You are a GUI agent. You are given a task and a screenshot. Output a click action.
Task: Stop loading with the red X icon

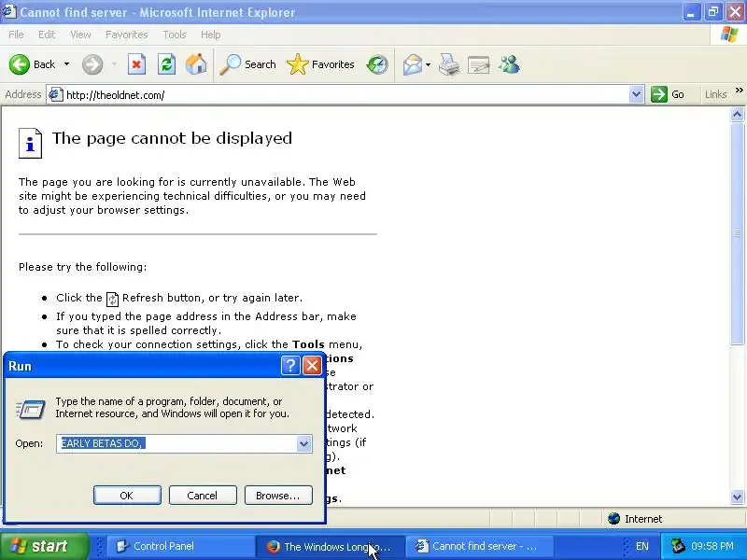click(136, 64)
